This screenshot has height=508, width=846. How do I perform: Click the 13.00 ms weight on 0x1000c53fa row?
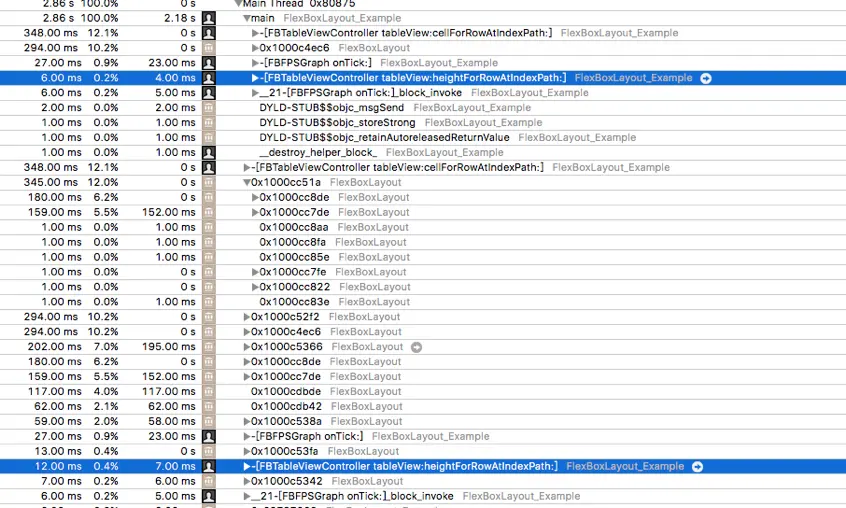tap(56, 451)
